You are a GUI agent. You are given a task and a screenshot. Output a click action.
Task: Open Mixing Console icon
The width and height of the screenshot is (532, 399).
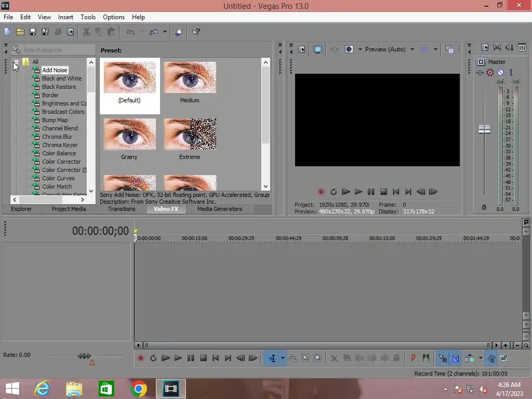[x=522, y=47]
